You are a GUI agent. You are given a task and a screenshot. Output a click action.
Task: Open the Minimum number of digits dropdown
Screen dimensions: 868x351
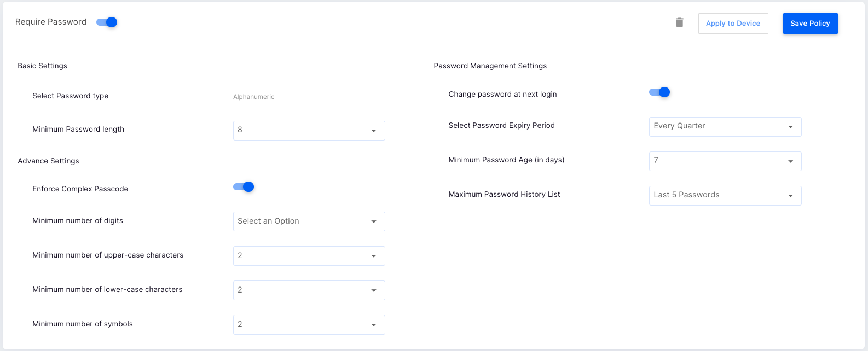[x=309, y=221]
